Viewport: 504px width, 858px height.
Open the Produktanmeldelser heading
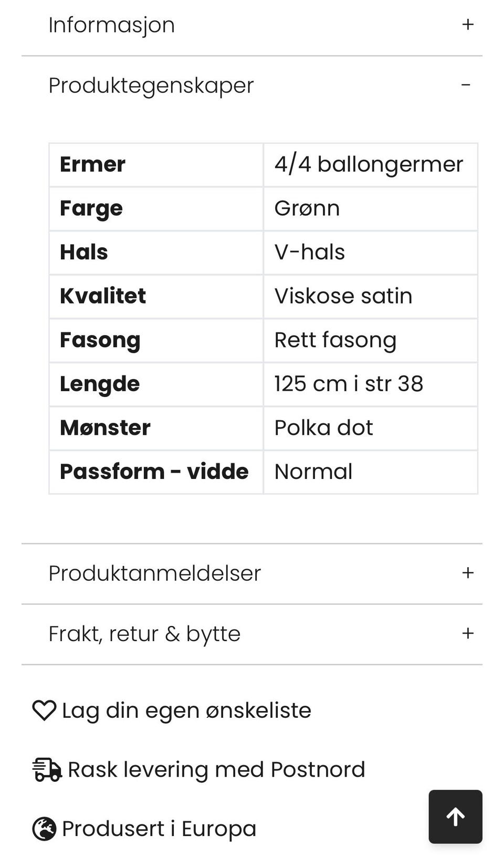click(155, 573)
